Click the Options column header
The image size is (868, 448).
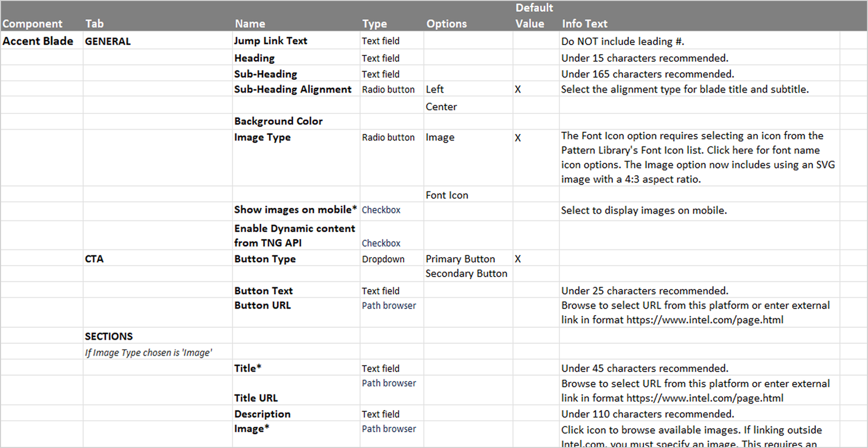tap(446, 24)
